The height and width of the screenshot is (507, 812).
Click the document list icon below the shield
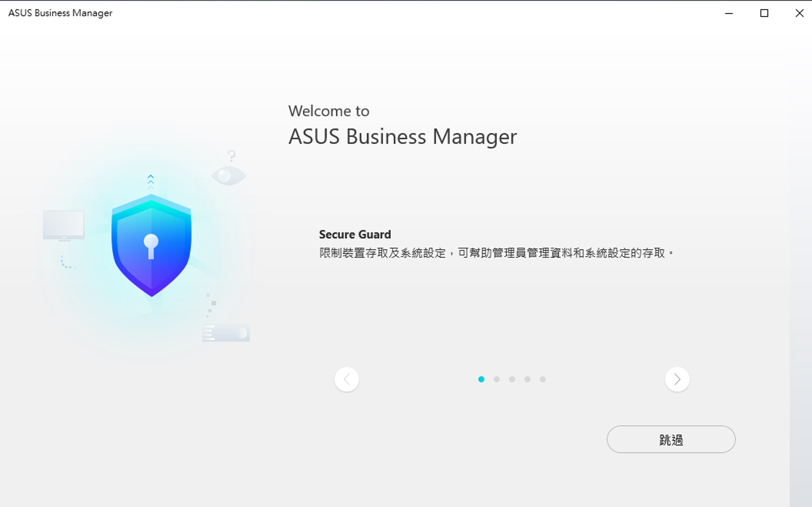(226, 333)
